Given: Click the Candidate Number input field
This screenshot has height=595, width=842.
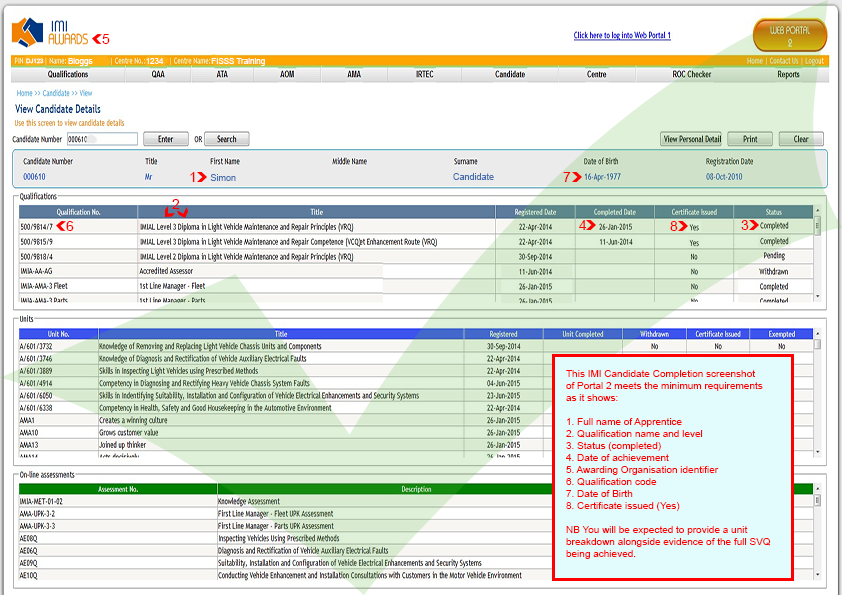Looking at the screenshot, I should tap(103, 139).
